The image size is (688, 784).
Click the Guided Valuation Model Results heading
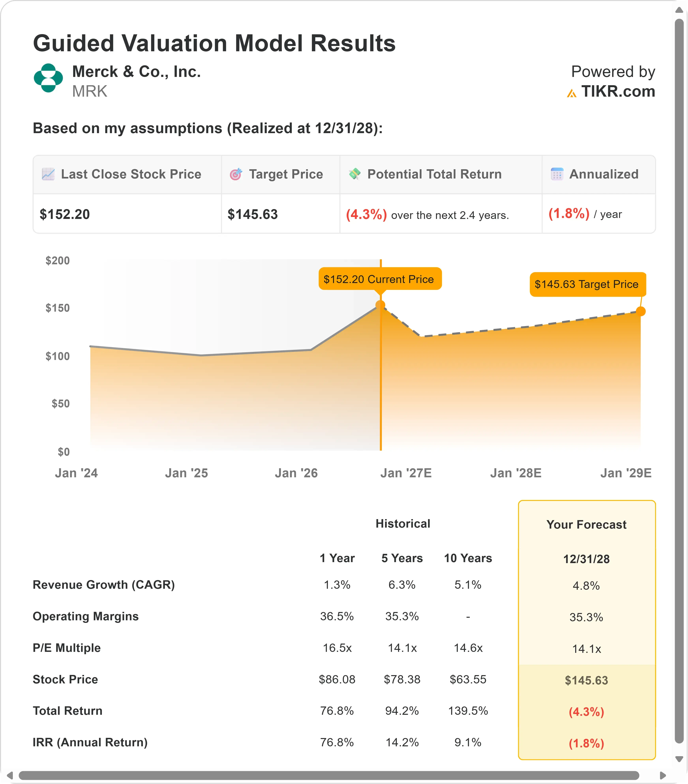(x=214, y=43)
